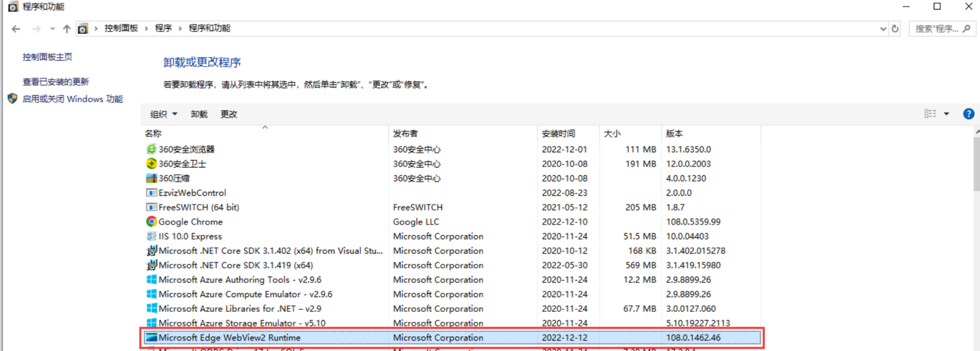Click the 569 MB size cell
Image resolution: width=980 pixels, height=351 pixels.
(x=641, y=265)
